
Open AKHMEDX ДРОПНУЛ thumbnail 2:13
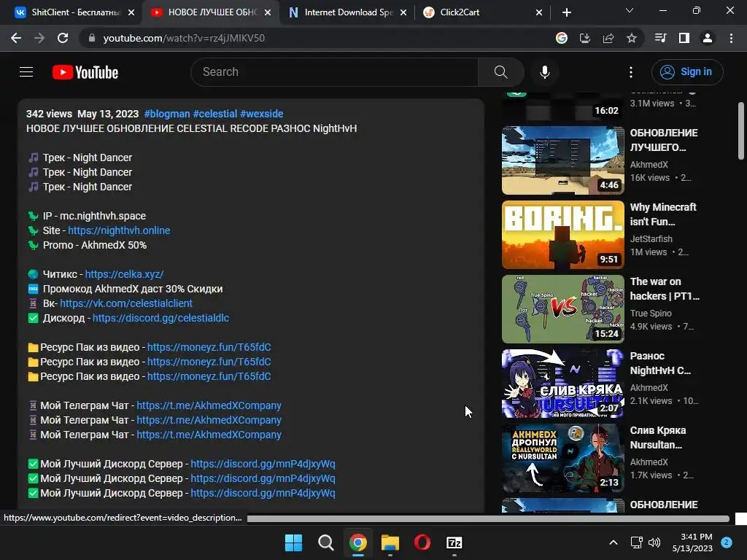[x=562, y=458]
